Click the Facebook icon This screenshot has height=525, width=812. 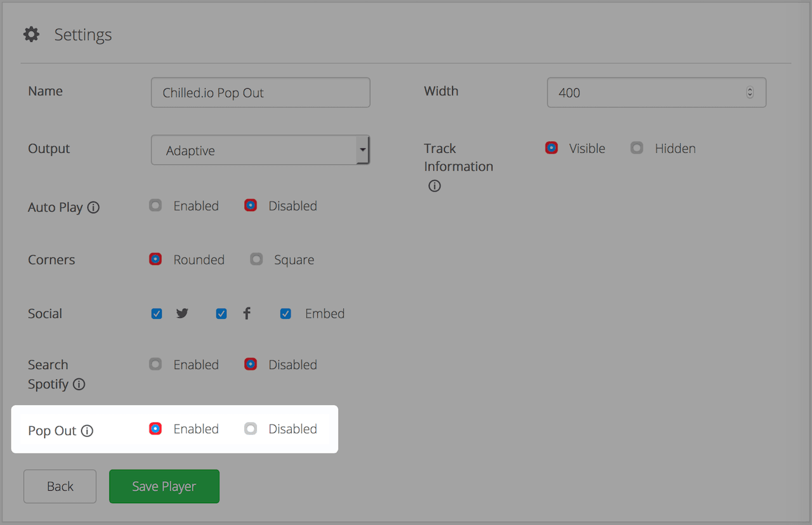247,313
